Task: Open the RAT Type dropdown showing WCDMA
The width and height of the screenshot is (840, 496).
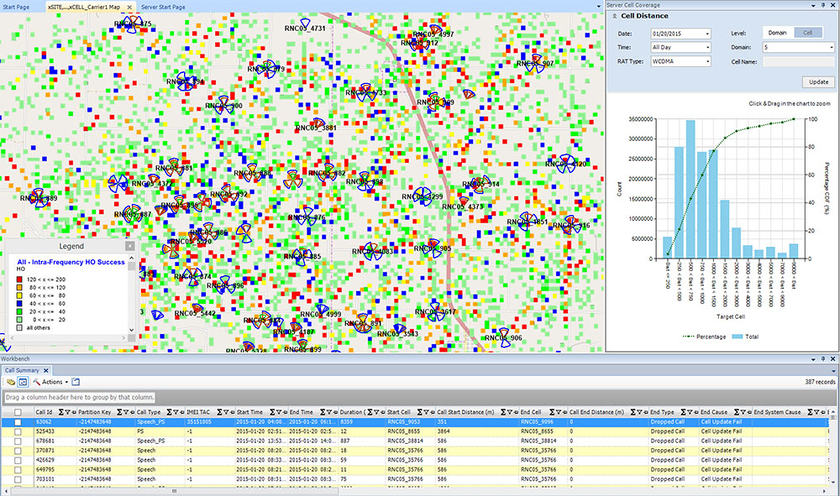Action: [x=706, y=61]
